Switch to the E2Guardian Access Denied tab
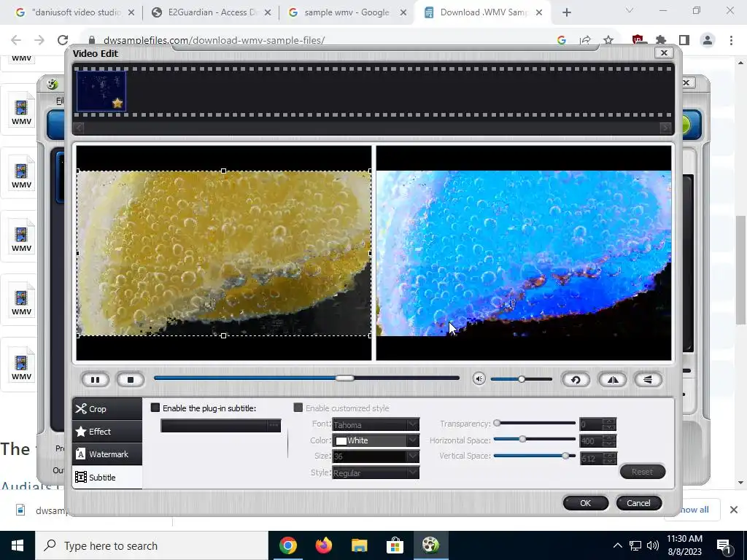The image size is (747, 560). tap(212, 12)
